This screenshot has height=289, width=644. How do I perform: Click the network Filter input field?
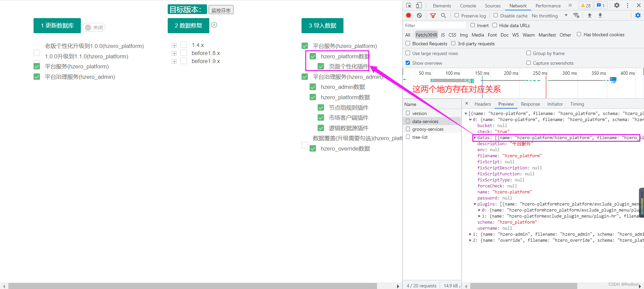coord(434,25)
